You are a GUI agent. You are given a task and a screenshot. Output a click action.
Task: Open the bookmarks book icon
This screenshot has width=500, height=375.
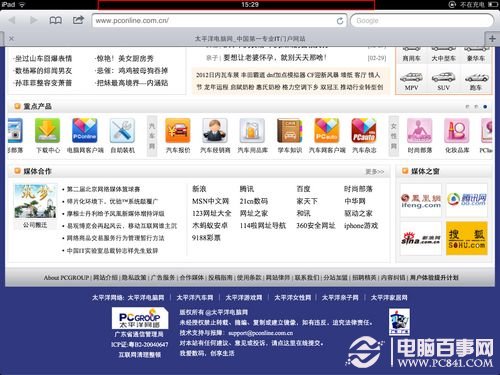pos(55,20)
